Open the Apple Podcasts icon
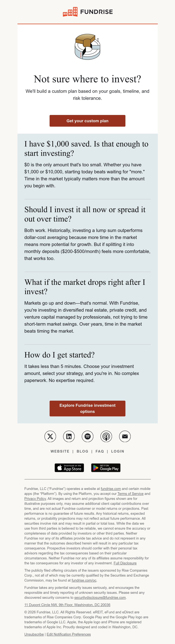 coord(106,436)
